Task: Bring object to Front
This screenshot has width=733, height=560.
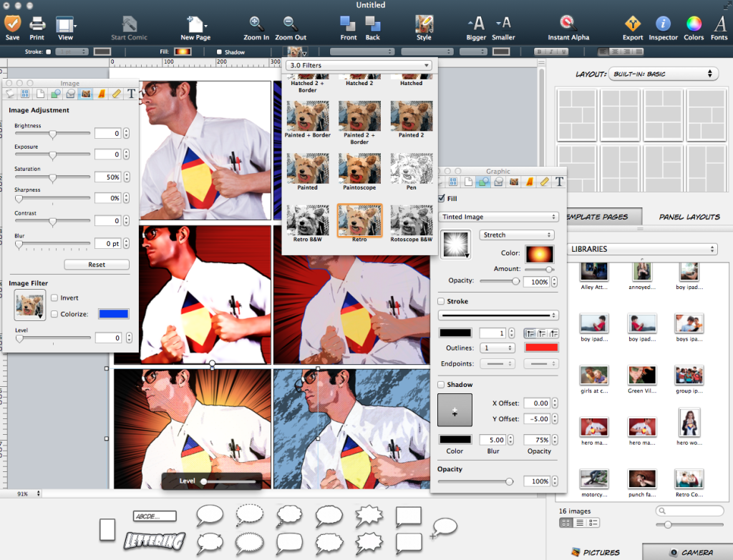Action: click(349, 24)
